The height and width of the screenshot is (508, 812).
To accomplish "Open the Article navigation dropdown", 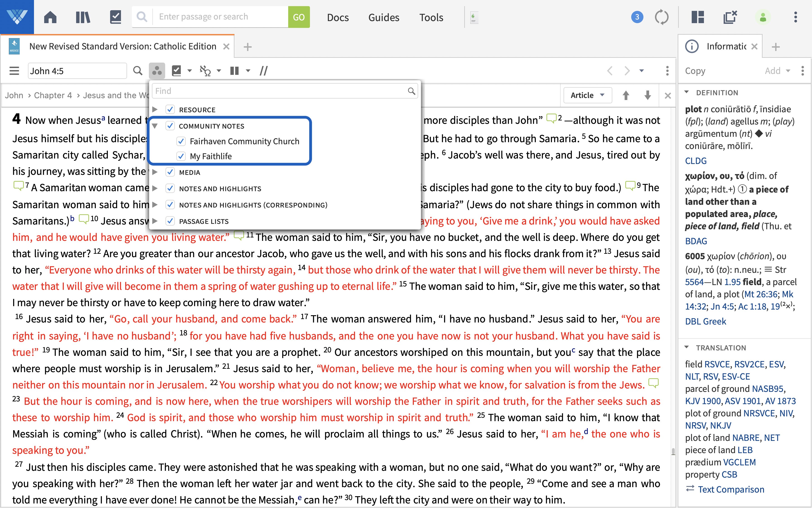I will (587, 95).
